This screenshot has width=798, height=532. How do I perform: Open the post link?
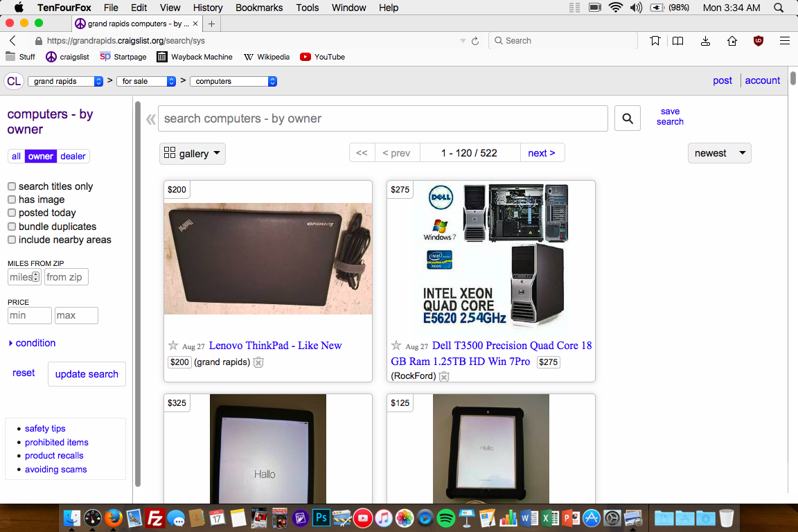click(x=722, y=80)
